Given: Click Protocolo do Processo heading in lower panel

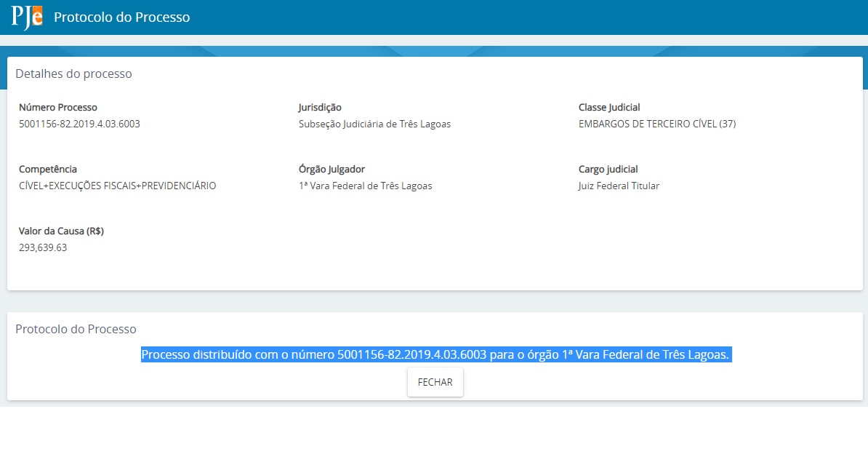Looking at the screenshot, I should [x=76, y=329].
